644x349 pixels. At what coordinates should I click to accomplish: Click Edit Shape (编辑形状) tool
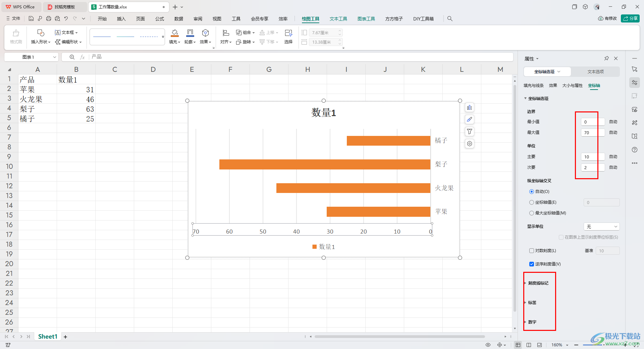68,42
